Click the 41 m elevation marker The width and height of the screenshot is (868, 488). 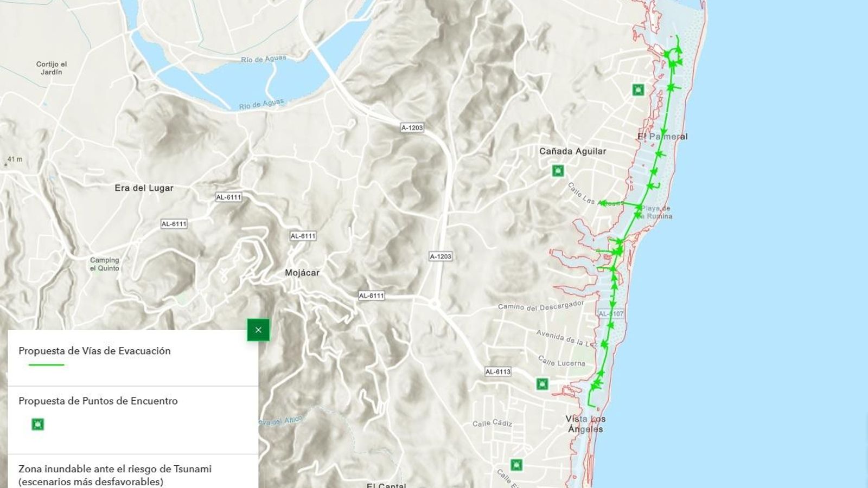pyautogui.click(x=15, y=159)
